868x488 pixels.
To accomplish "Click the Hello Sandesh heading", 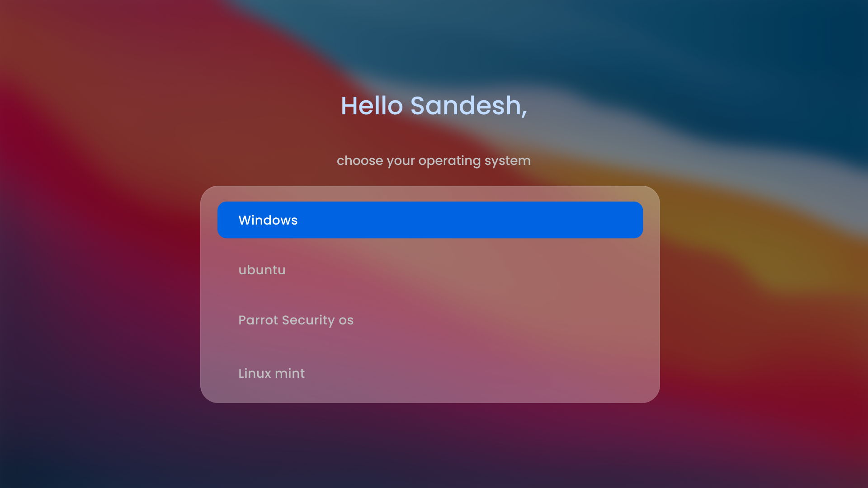I will (434, 106).
